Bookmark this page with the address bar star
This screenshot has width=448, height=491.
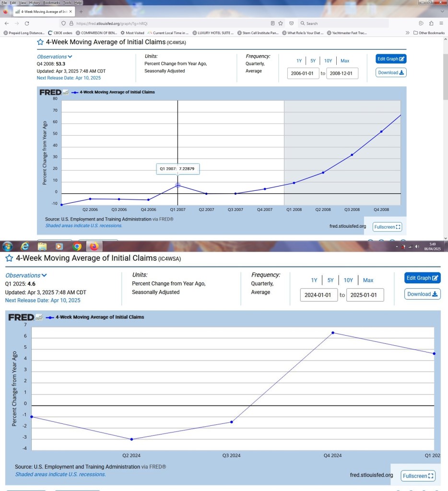(x=281, y=23)
